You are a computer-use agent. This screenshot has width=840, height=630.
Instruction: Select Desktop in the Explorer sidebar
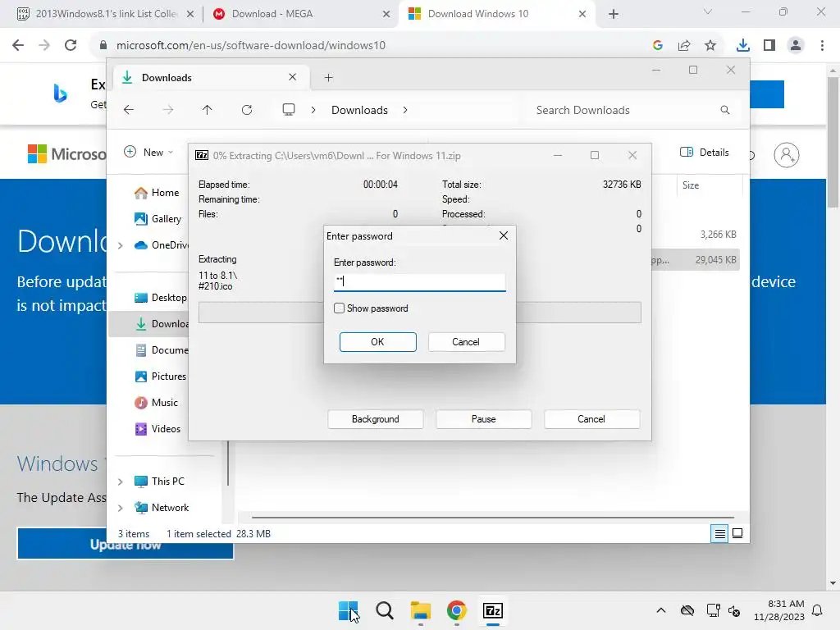160,297
